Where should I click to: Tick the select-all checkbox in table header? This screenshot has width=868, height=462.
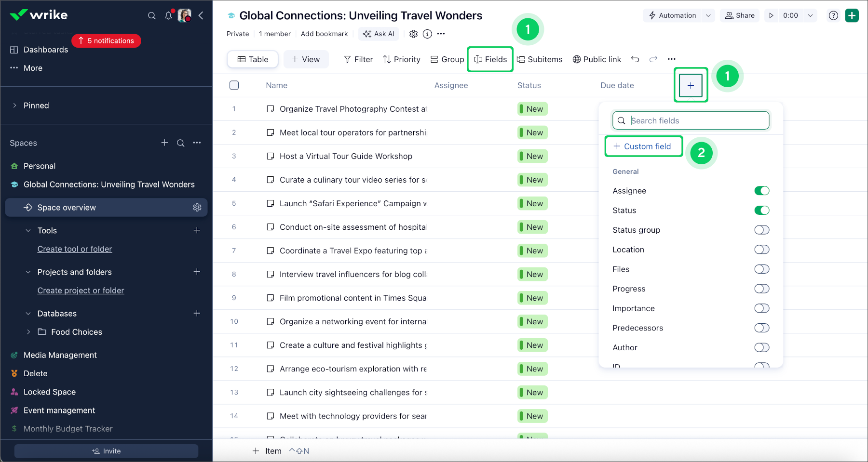tap(234, 85)
